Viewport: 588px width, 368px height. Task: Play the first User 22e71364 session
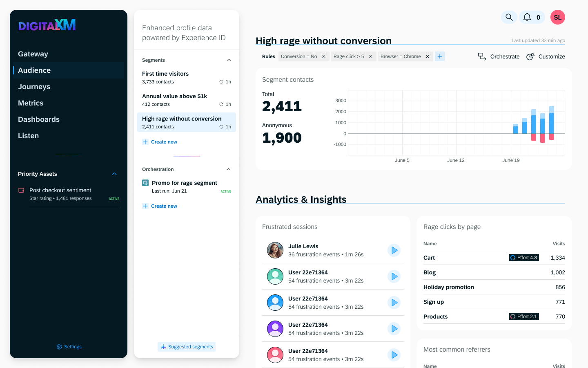point(394,276)
